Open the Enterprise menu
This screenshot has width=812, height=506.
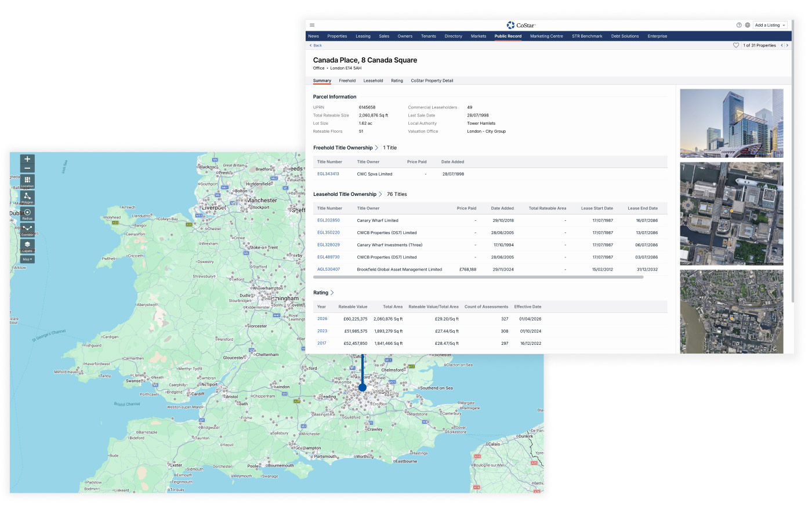pyautogui.click(x=657, y=36)
